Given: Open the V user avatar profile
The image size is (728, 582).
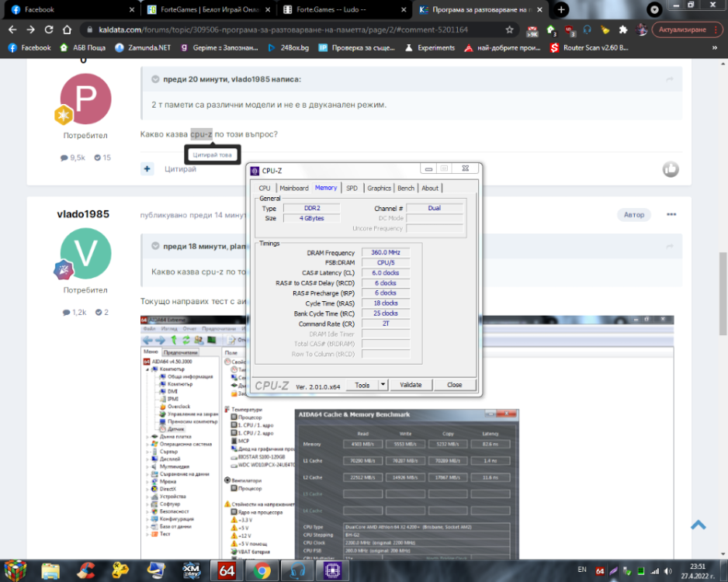Looking at the screenshot, I should click(86, 253).
